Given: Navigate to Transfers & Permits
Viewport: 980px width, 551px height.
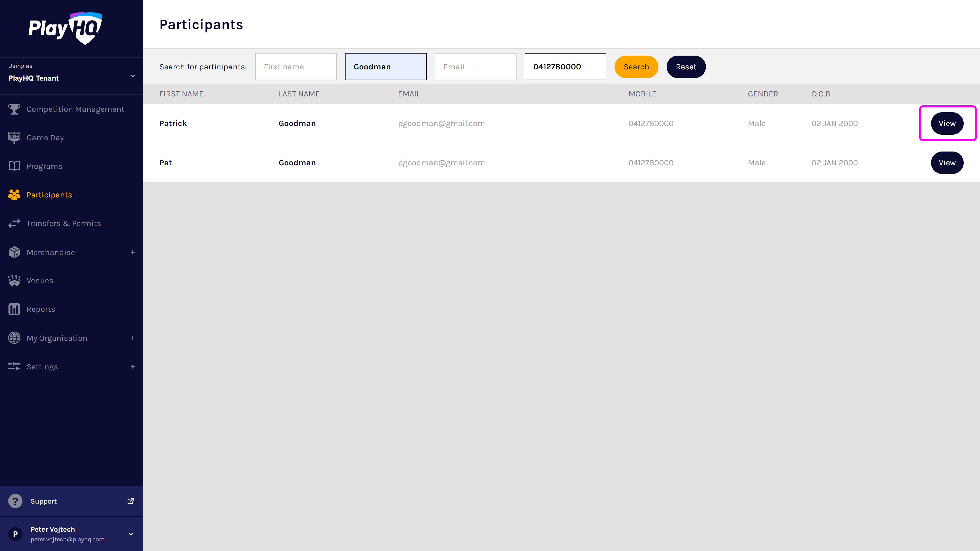Looking at the screenshot, I should (x=64, y=223).
